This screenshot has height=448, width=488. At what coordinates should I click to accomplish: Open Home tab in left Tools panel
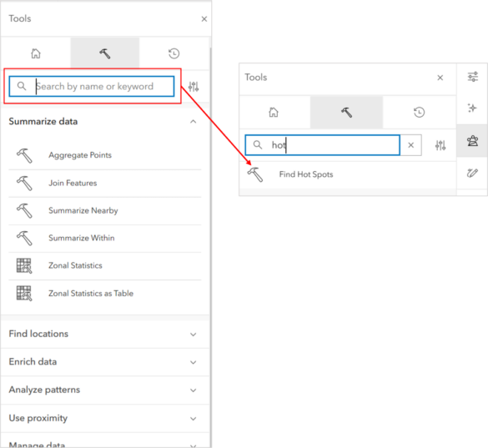tap(36, 53)
